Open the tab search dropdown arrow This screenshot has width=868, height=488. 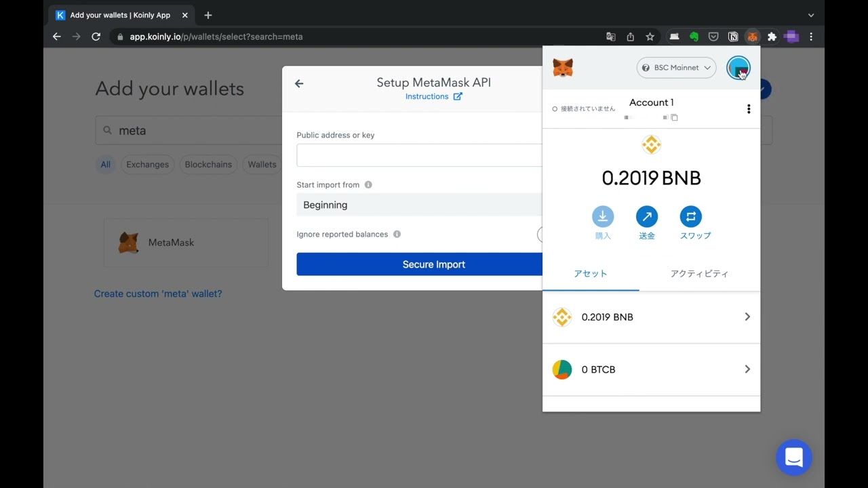[811, 15]
